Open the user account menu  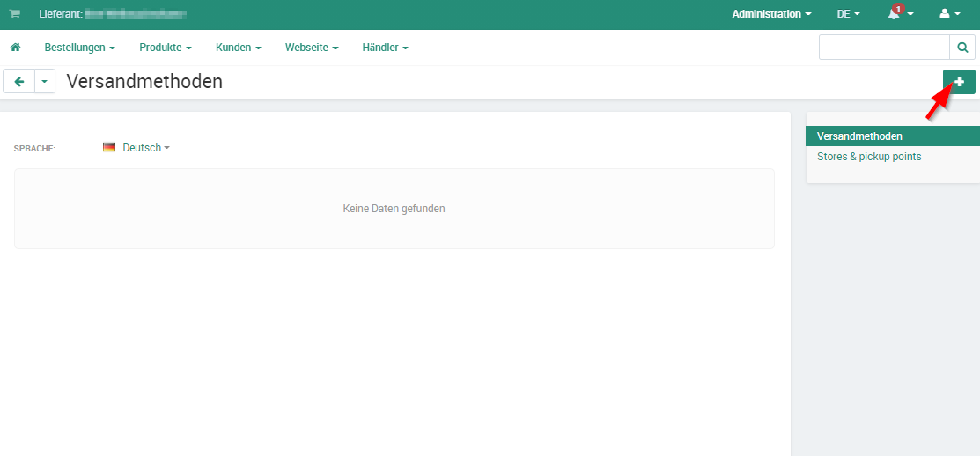point(949,14)
